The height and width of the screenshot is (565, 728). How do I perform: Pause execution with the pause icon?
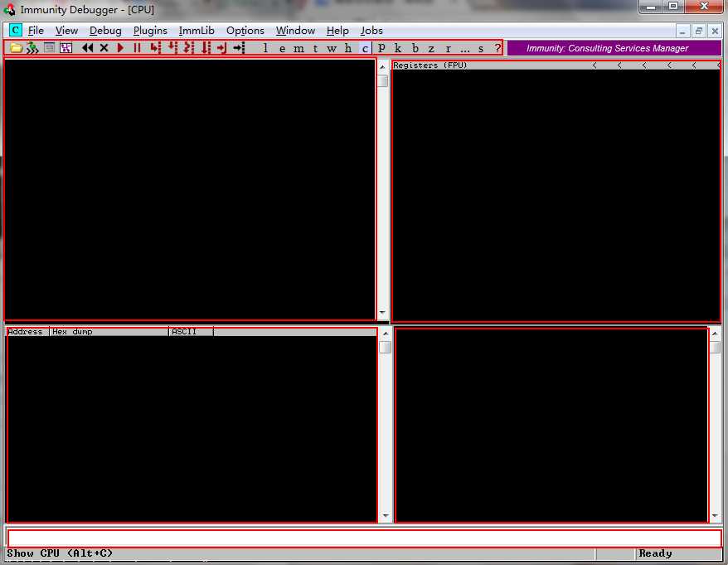(137, 48)
